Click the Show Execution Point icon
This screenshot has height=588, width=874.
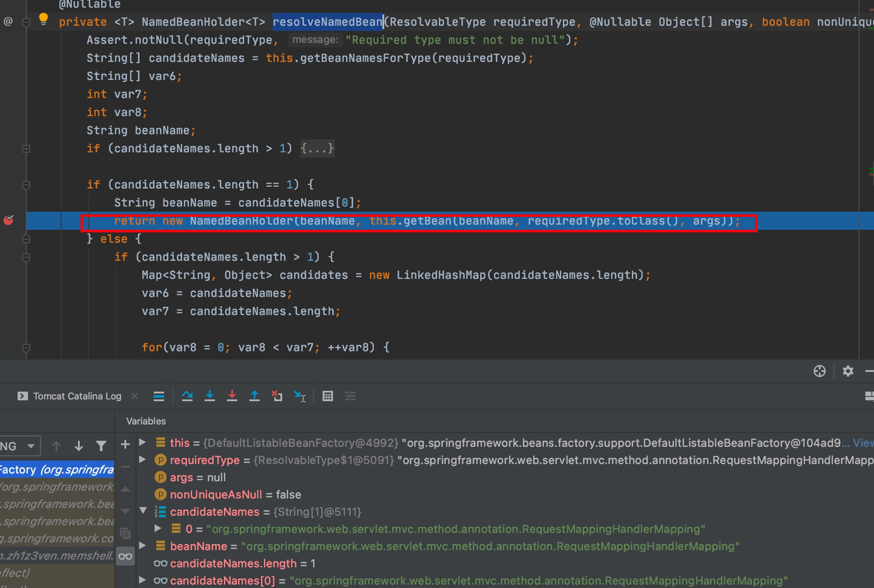pos(159,396)
